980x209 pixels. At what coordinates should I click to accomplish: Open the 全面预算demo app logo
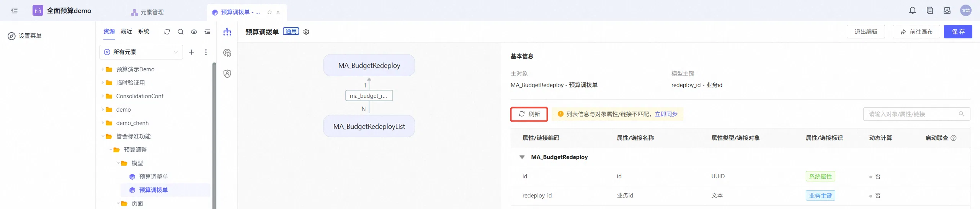[x=38, y=10]
